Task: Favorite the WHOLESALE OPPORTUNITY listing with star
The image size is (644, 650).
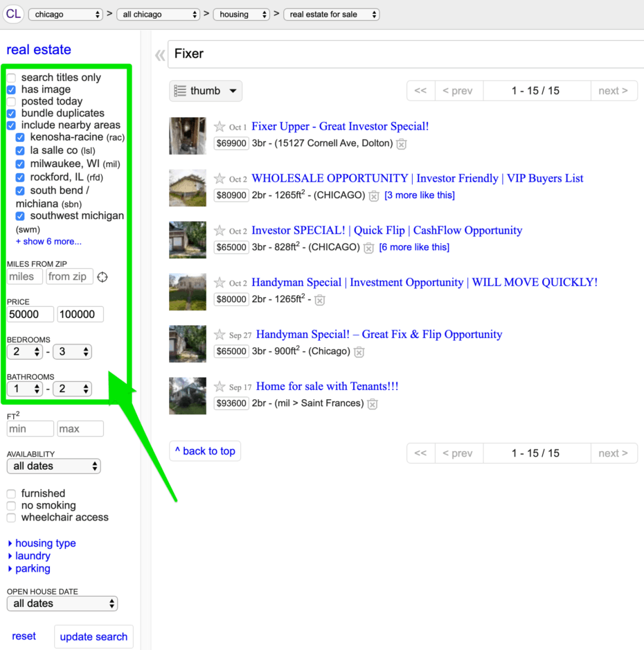Action: click(220, 179)
